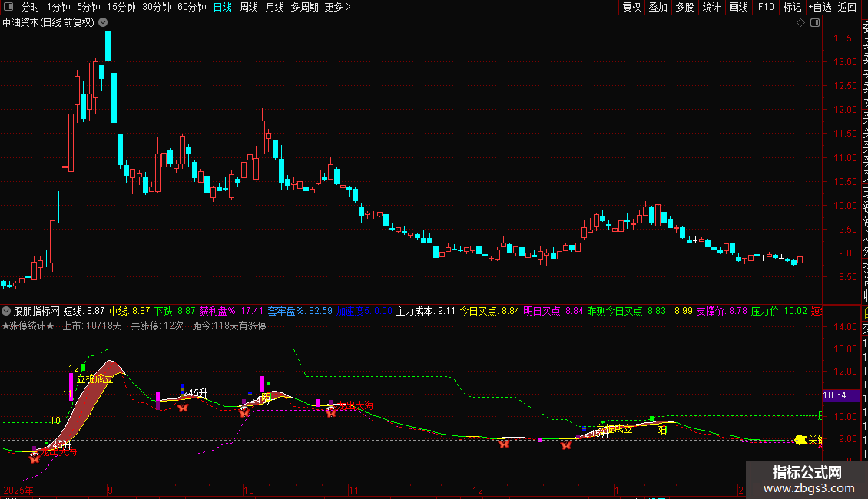Screen dimensions: 868x499
Task: Toggle the left sidebar panel icon
Action: click(8, 7)
